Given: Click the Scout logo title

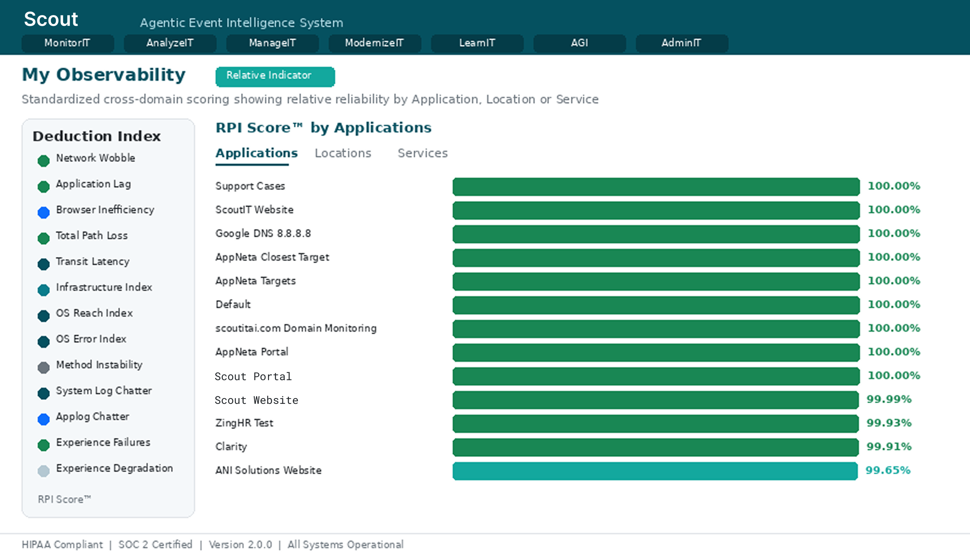Looking at the screenshot, I should (x=51, y=19).
